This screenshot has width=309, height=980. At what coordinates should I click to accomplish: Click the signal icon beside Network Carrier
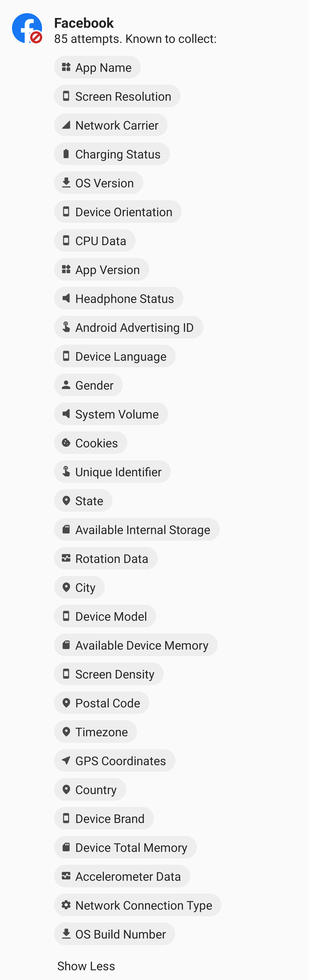point(66,125)
